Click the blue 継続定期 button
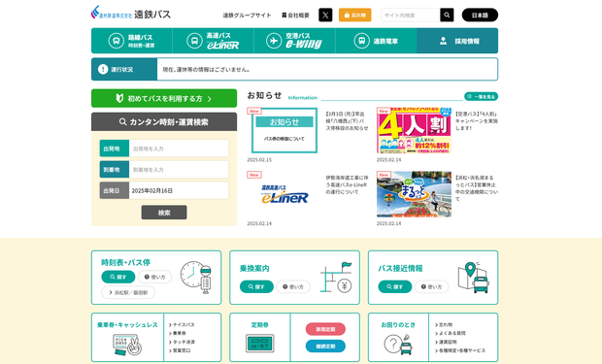Screen dimensions: 602x364 click(325, 346)
